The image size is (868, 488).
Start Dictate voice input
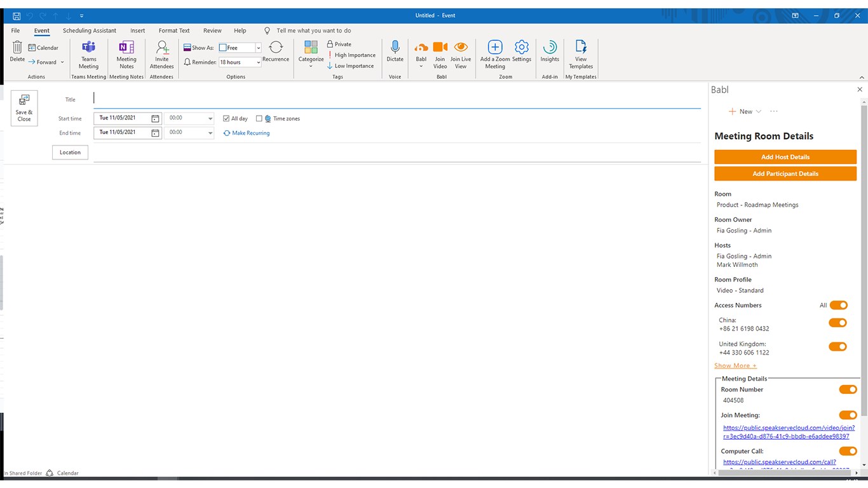pos(395,51)
